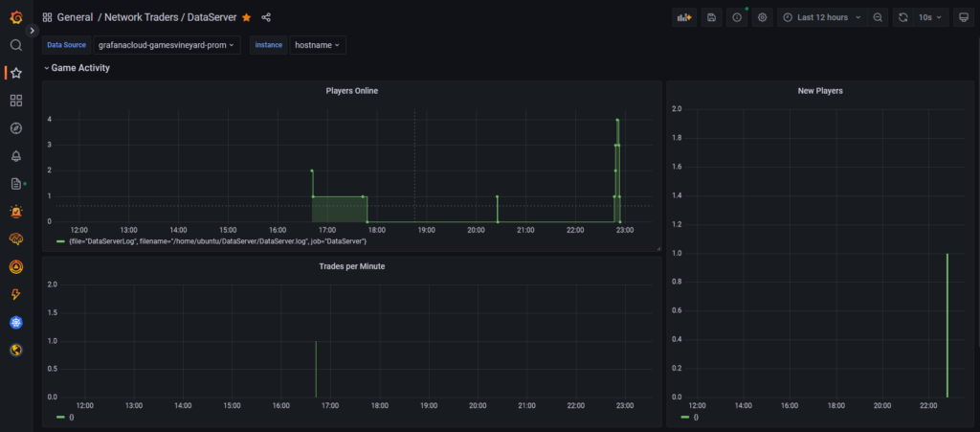
Task: Open the document/reports sidebar icon
Action: click(x=16, y=184)
